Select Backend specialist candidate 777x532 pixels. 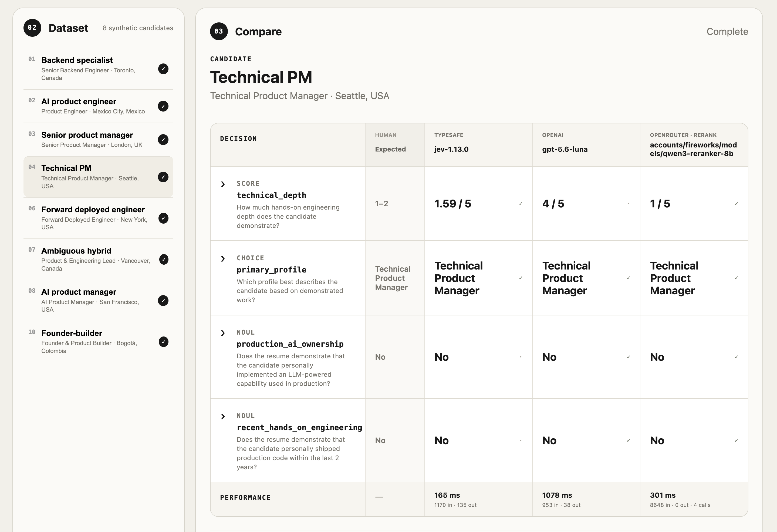click(98, 69)
